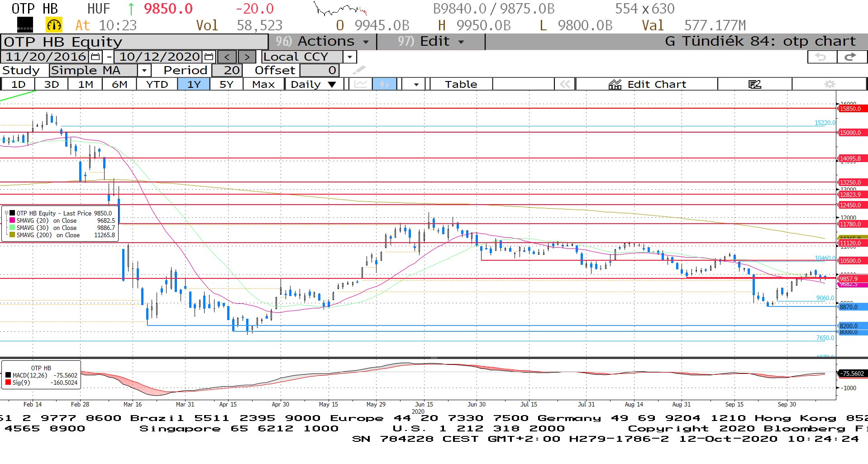The width and height of the screenshot is (868, 464).
Task: Step date range backward with left arrow
Action: coord(227,57)
